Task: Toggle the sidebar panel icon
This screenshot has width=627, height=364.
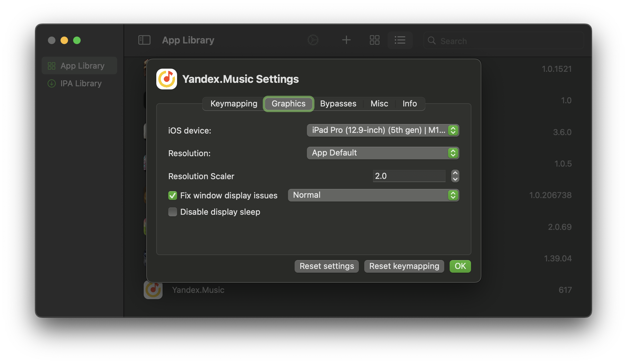Action: coord(144,40)
